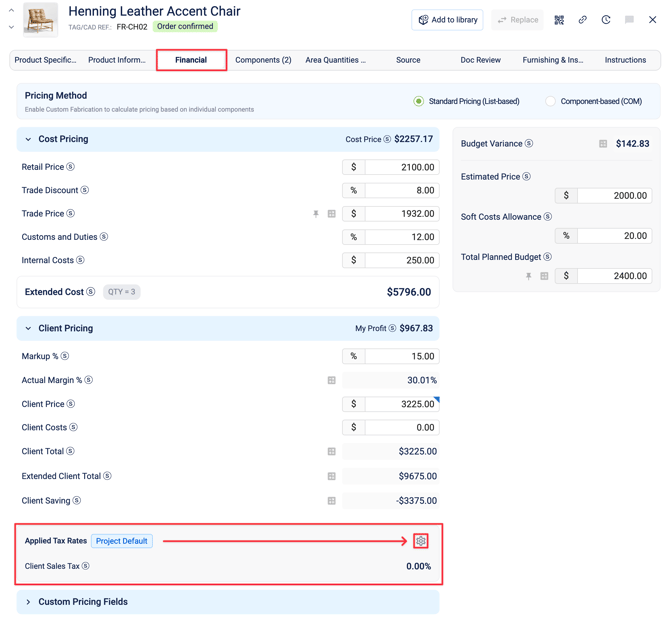Select Standard Pricing (List-based) option

419,101
